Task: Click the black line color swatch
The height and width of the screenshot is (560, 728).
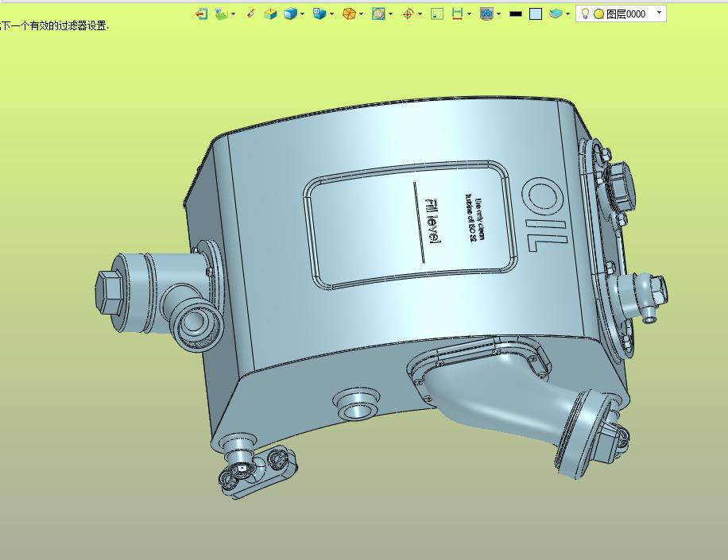Action: [x=515, y=14]
